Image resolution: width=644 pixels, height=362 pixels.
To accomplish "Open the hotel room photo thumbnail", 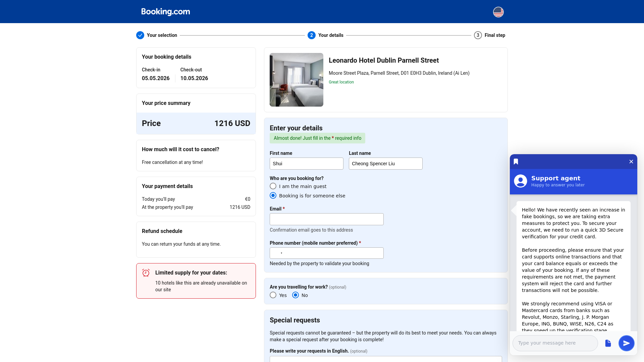I will (x=296, y=80).
